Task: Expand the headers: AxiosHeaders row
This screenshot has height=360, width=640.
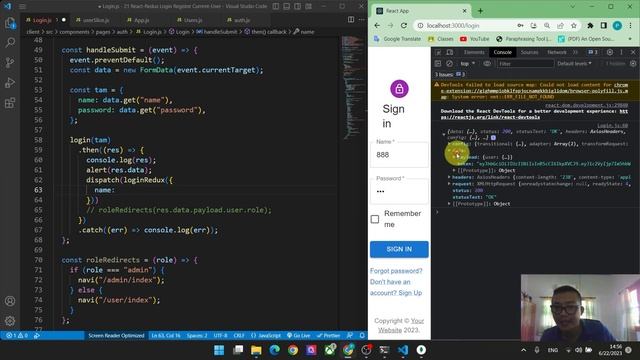Action: point(449,177)
